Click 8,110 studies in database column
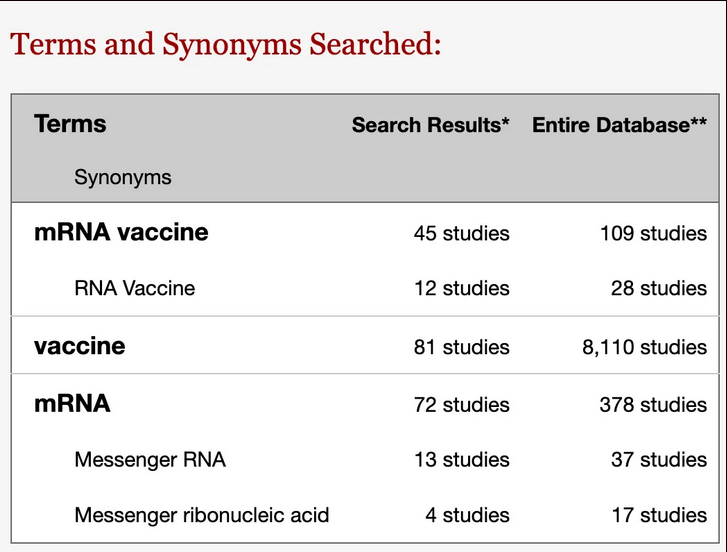 pyautogui.click(x=644, y=347)
